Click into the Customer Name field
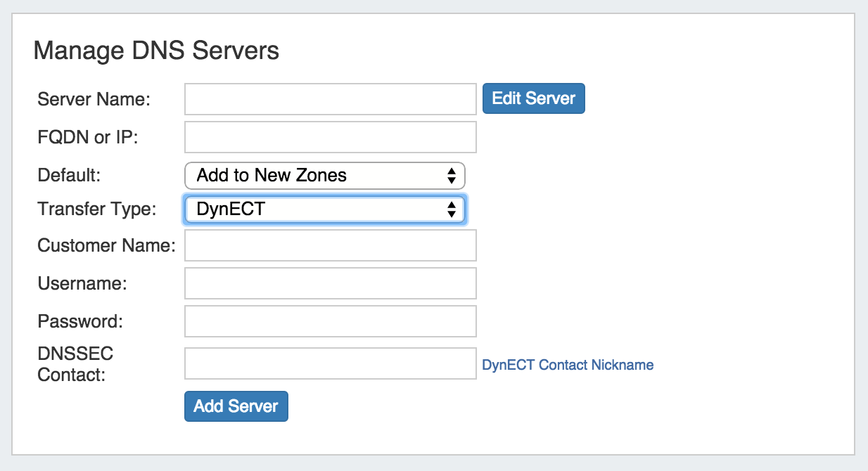The width and height of the screenshot is (868, 471). pos(330,245)
